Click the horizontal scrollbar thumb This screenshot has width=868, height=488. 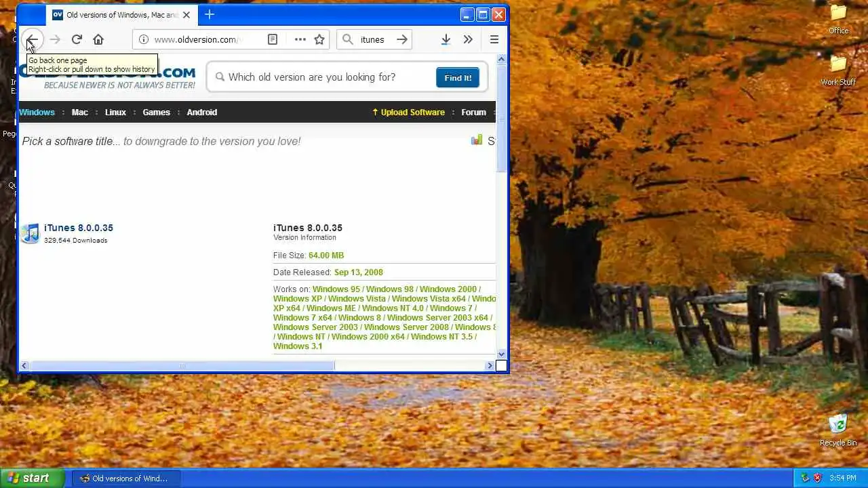pyautogui.click(x=182, y=366)
